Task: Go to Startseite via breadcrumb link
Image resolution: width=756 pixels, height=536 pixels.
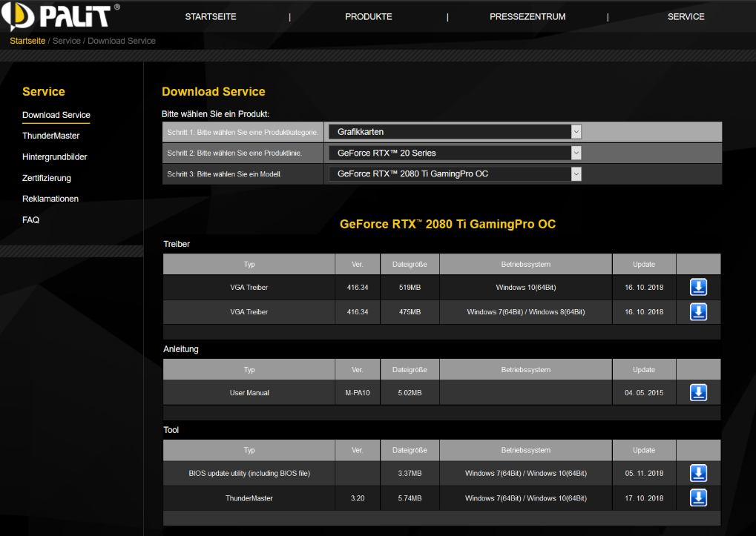Action: tap(27, 41)
